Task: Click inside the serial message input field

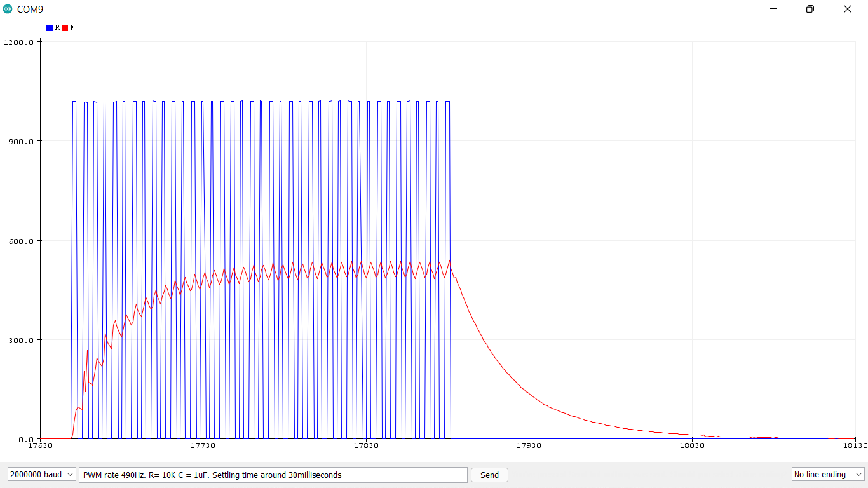Action: (273, 475)
